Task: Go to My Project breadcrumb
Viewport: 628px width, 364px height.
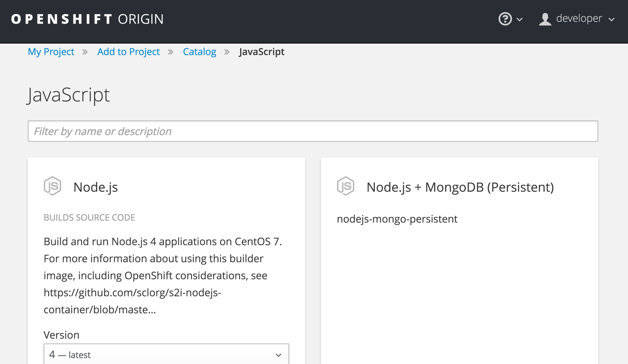Action: click(51, 52)
